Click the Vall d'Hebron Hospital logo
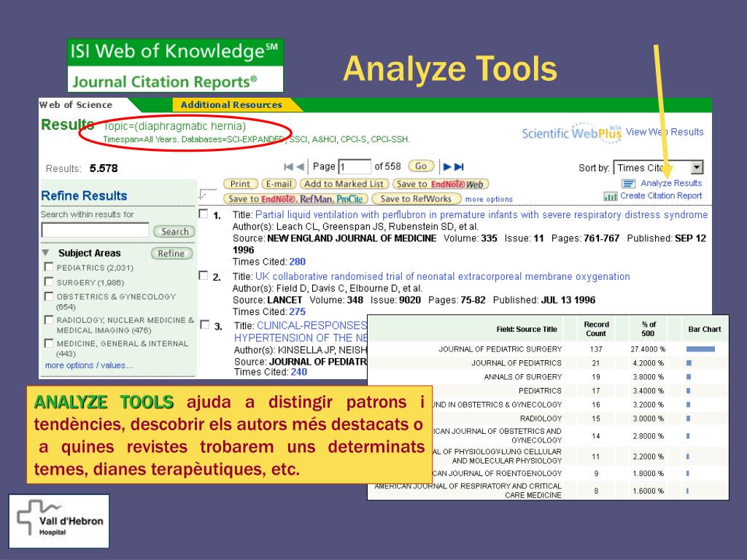The height and width of the screenshot is (560, 747). pos(59,521)
